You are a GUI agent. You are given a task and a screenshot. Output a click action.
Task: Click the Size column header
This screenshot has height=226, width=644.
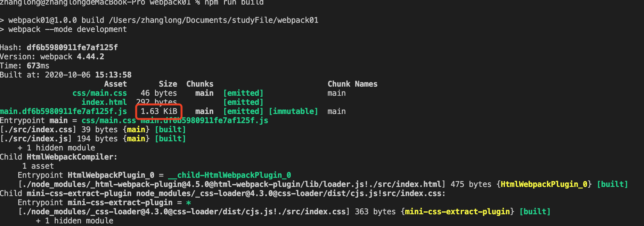[x=168, y=84]
